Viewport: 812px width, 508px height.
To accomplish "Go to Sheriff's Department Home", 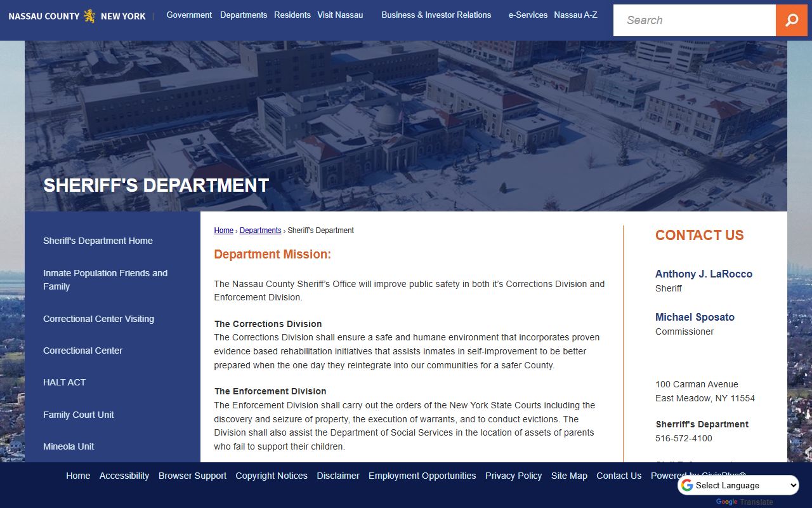I will point(98,241).
